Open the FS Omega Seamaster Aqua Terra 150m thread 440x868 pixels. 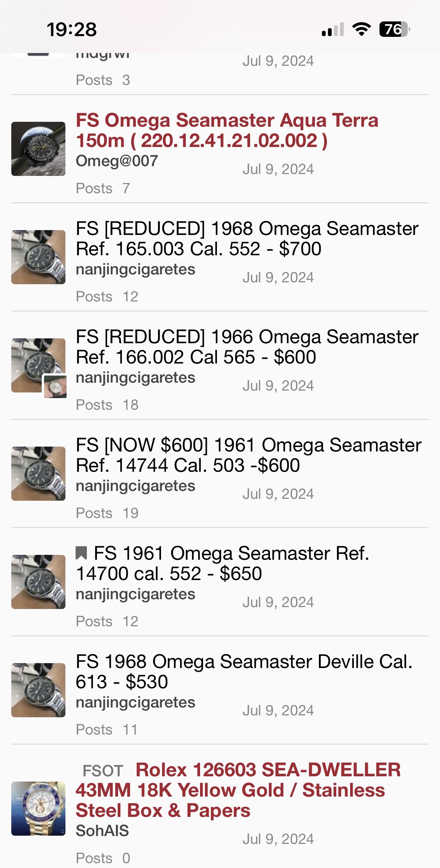[227, 130]
